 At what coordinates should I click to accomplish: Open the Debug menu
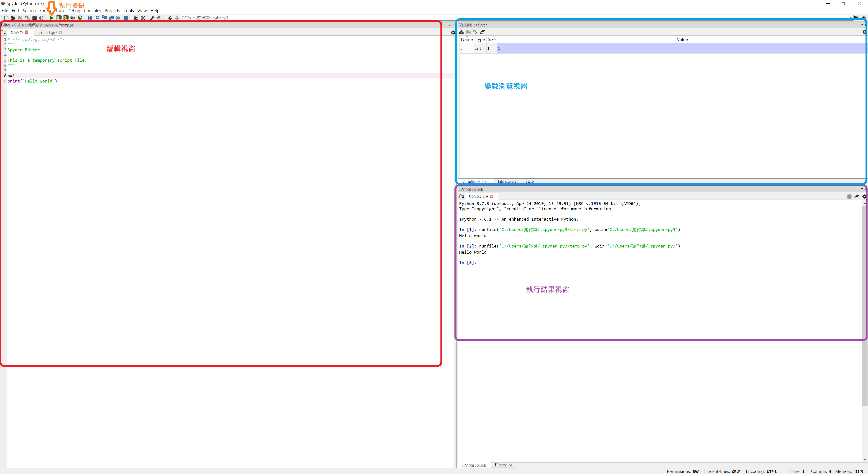tap(73, 11)
